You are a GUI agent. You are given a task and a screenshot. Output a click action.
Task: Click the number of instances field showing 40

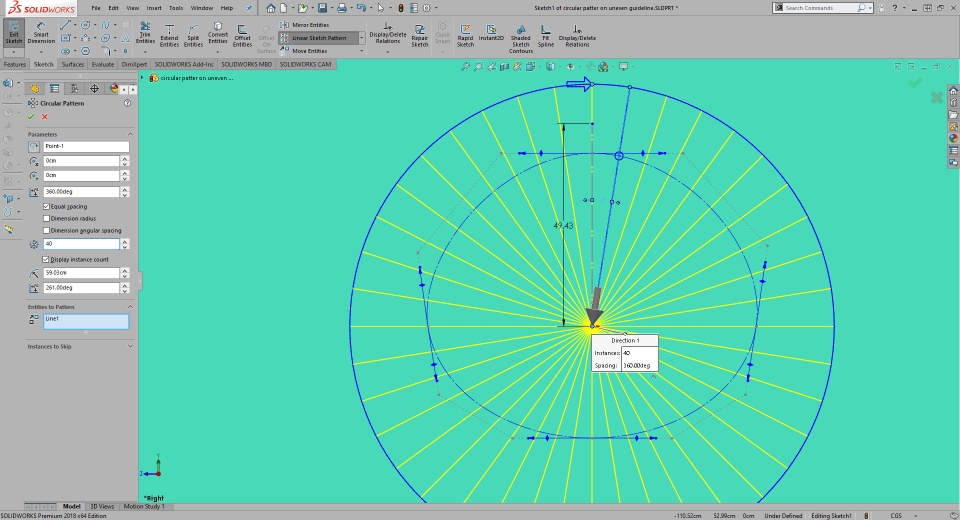click(81, 244)
